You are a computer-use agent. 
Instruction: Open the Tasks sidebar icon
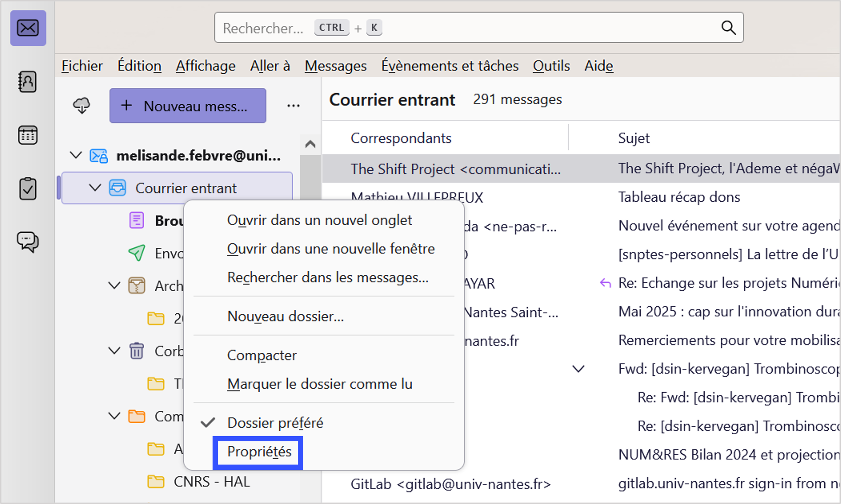28,189
